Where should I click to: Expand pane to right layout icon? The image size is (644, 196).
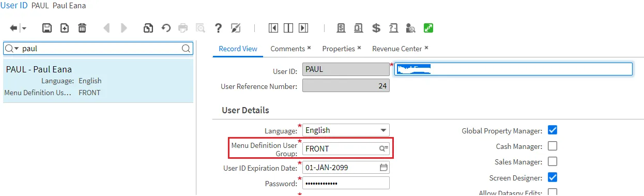pos(304,28)
